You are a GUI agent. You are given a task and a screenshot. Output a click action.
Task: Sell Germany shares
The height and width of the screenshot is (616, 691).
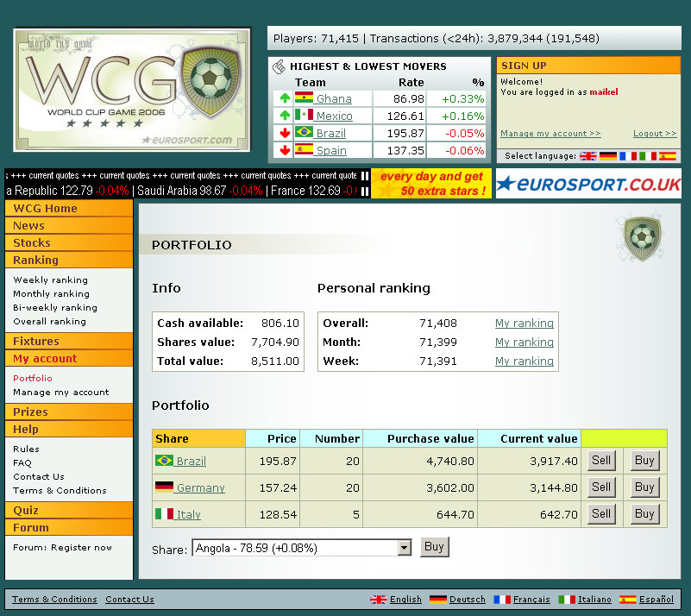click(x=601, y=487)
